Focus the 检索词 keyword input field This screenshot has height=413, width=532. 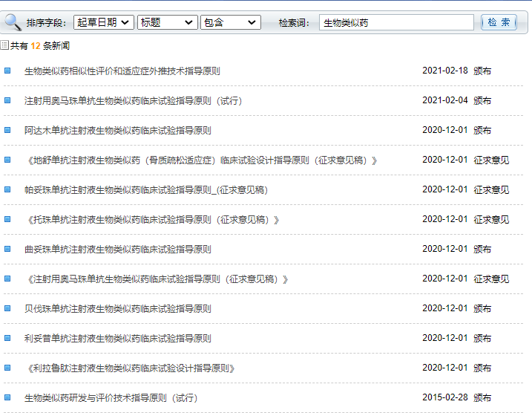[396, 22]
